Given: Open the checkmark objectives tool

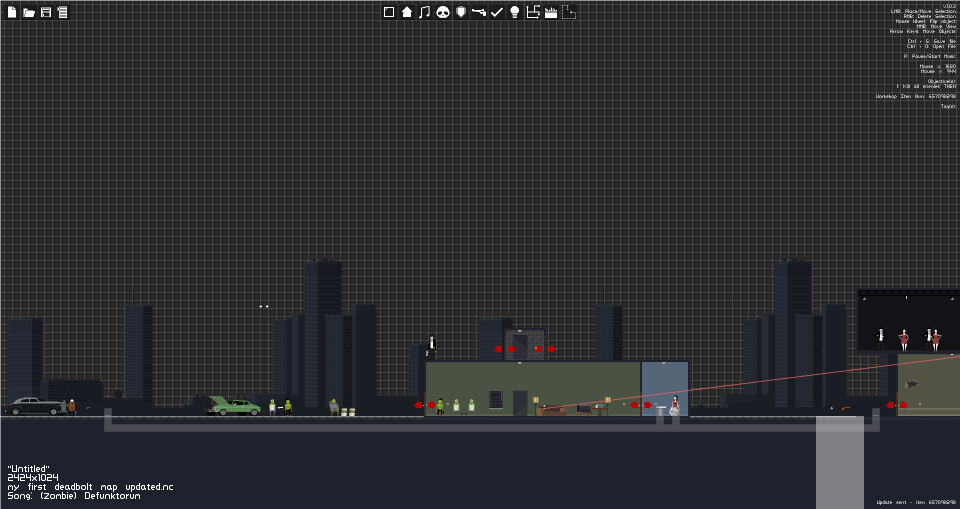Looking at the screenshot, I should (x=497, y=12).
